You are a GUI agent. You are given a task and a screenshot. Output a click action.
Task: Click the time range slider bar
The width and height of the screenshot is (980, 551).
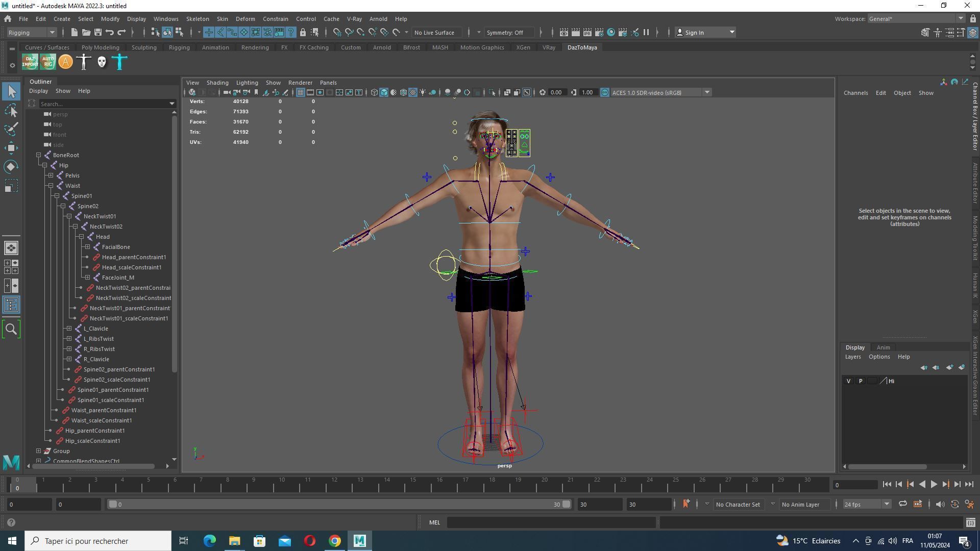coord(339,504)
